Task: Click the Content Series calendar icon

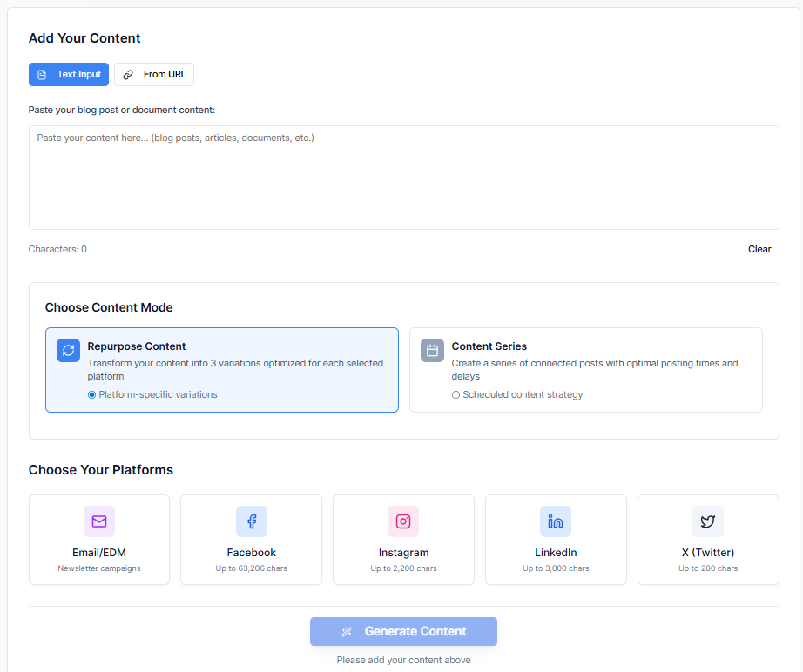Action: tap(432, 350)
